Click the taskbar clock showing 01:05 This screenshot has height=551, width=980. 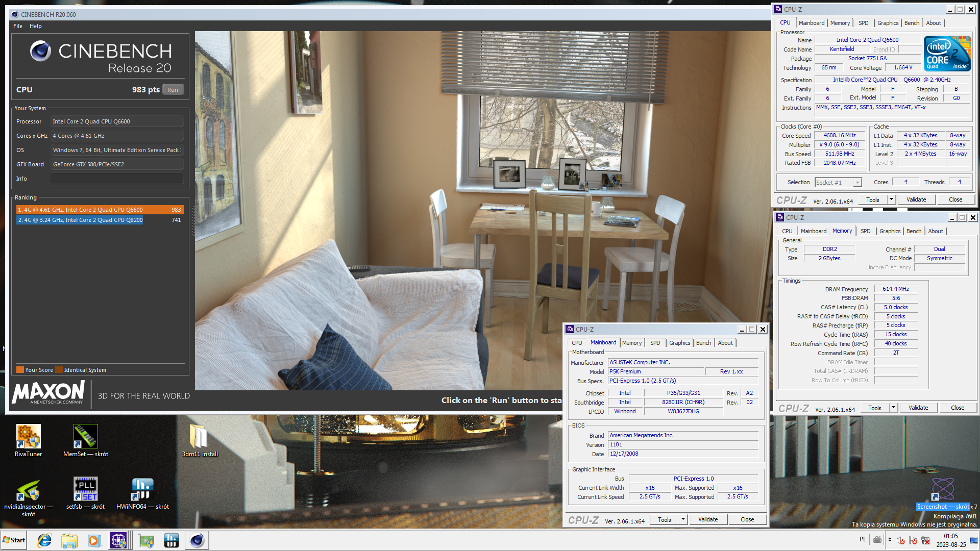pos(951,540)
